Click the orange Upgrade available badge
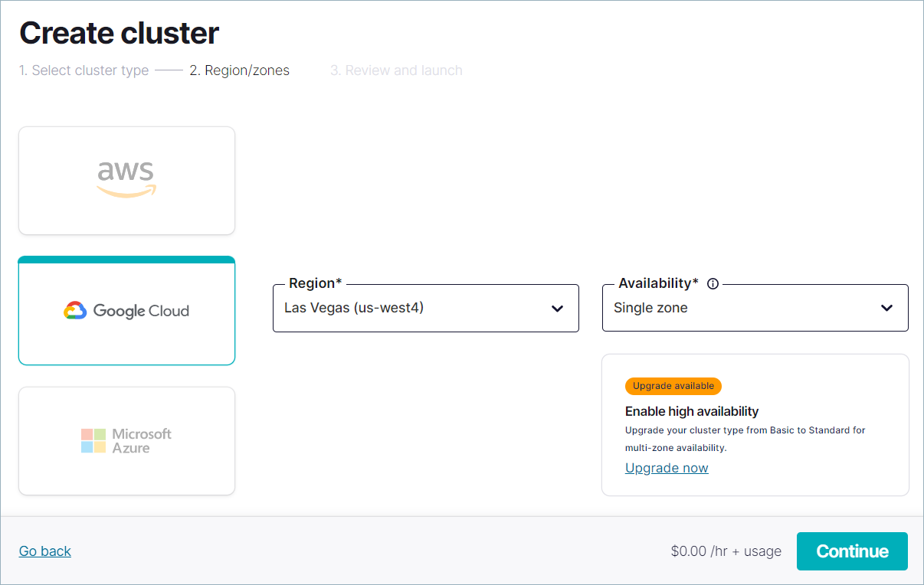924x585 pixels. tap(673, 386)
